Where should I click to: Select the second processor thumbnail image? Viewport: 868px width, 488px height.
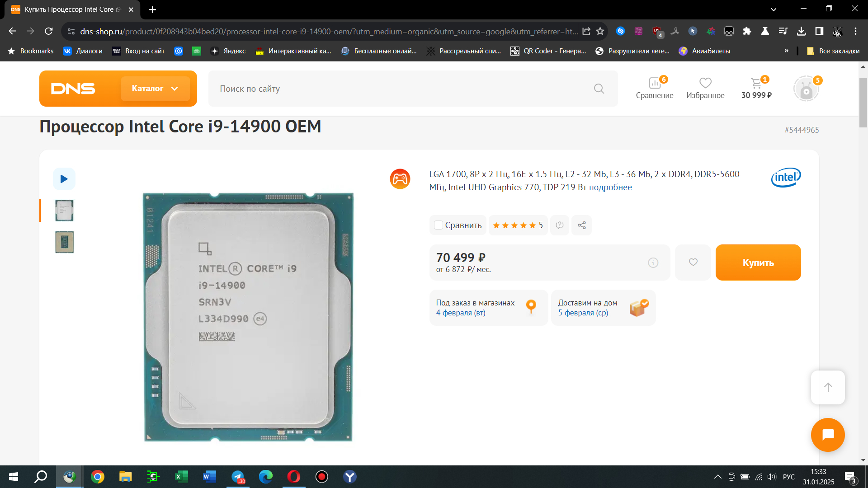[64, 242]
